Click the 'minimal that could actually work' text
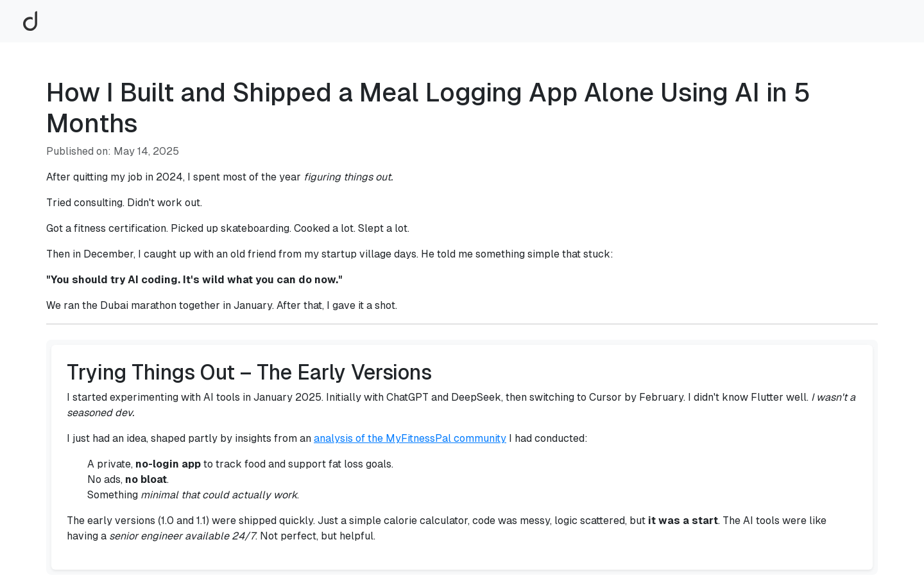Screen dimensions: 924x578 coord(219,495)
